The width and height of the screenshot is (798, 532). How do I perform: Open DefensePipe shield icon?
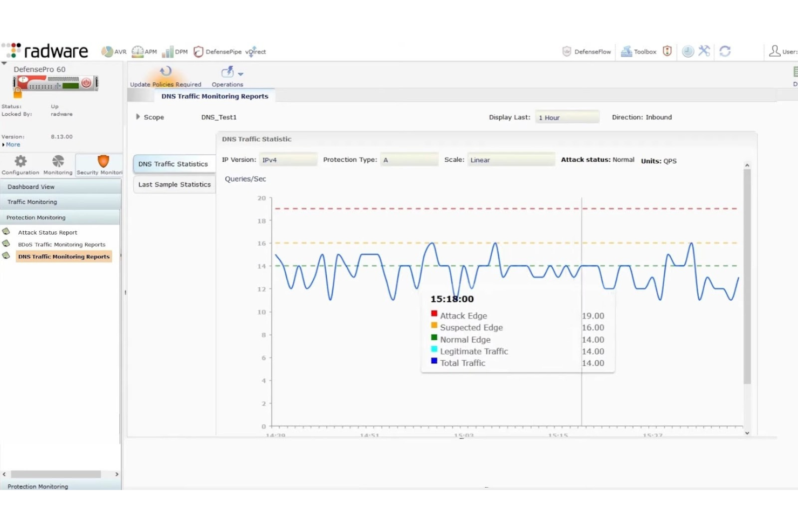click(x=198, y=52)
